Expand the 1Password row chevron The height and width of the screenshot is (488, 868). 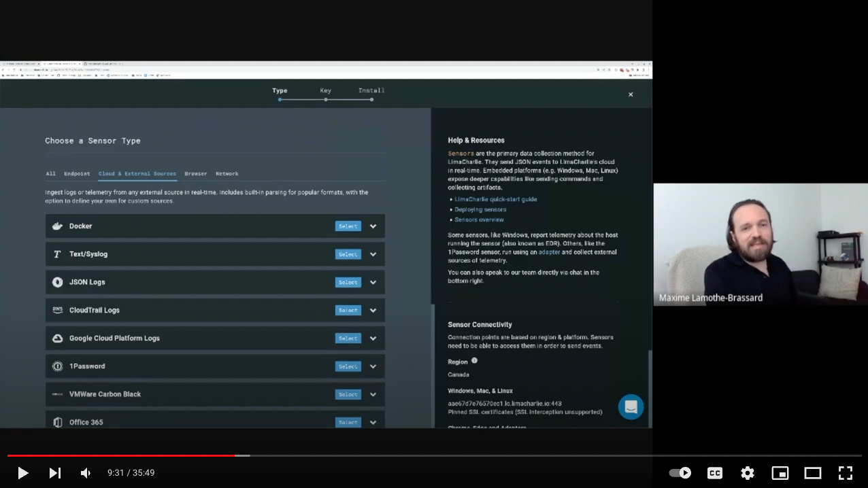coord(373,366)
